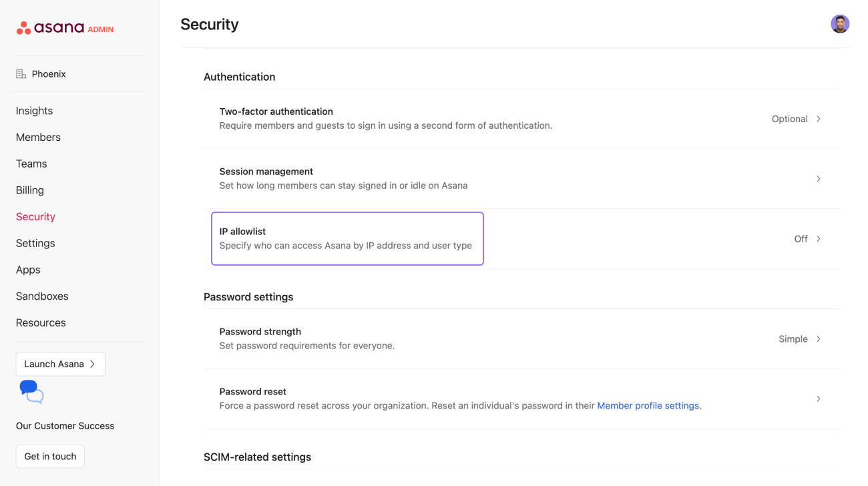868x486 pixels.
Task: Select Settings in the sidebar
Action: pos(35,243)
